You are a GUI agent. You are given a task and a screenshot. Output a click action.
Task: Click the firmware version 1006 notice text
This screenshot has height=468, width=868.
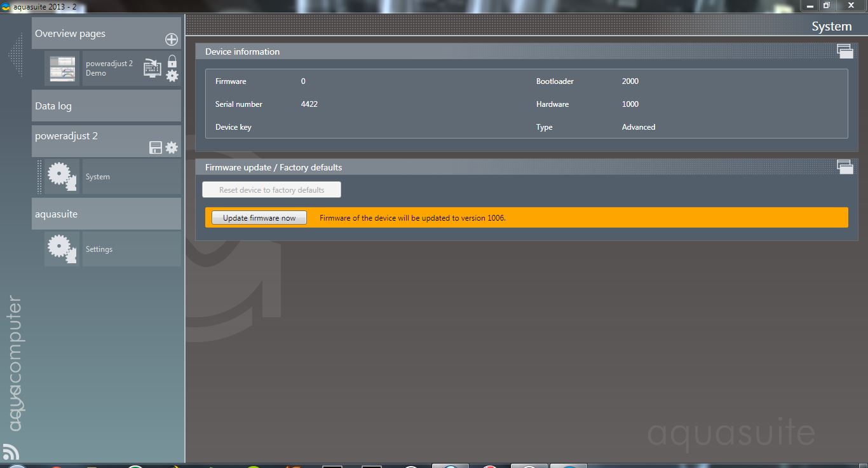click(x=412, y=218)
